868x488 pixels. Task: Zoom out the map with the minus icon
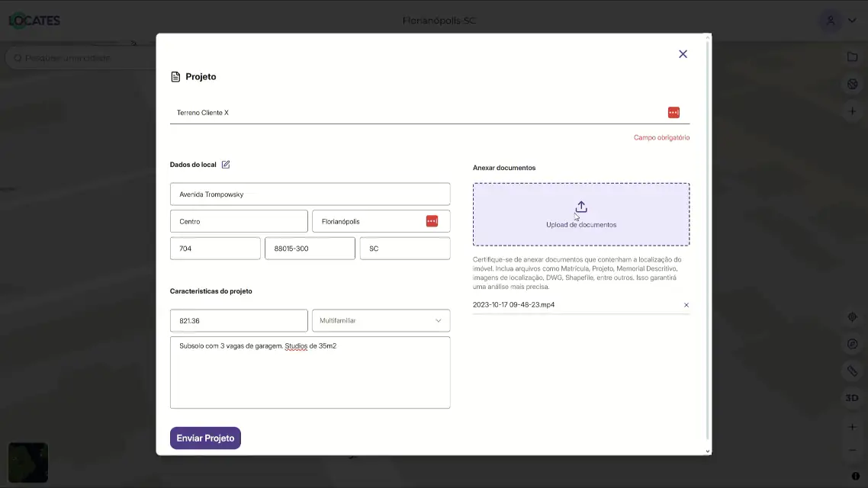click(x=852, y=451)
